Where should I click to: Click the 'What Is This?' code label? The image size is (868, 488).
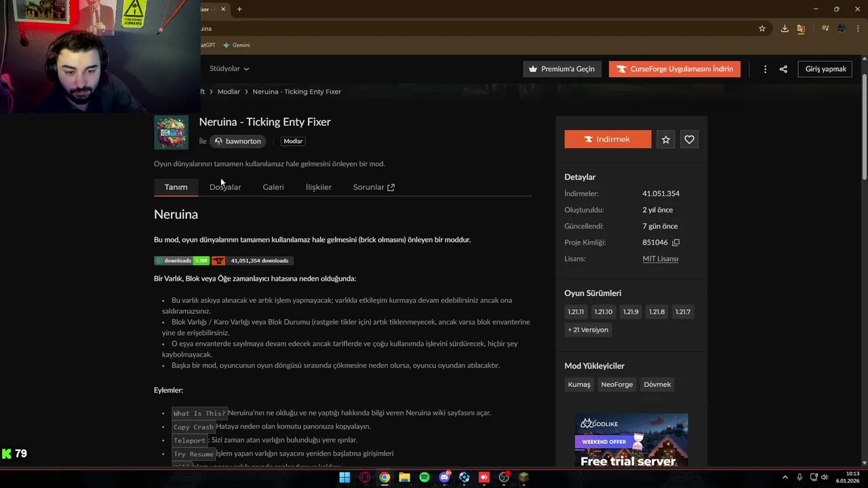[199, 413]
